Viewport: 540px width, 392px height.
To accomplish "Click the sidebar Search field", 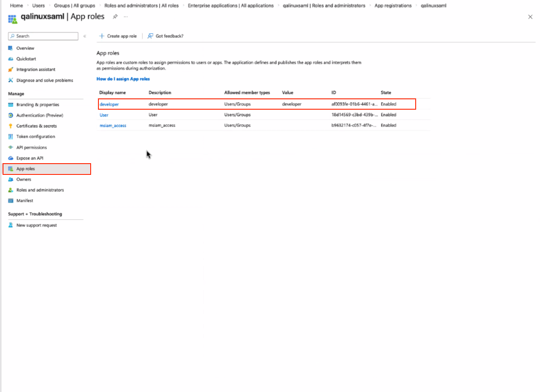I will click(x=43, y=36).
